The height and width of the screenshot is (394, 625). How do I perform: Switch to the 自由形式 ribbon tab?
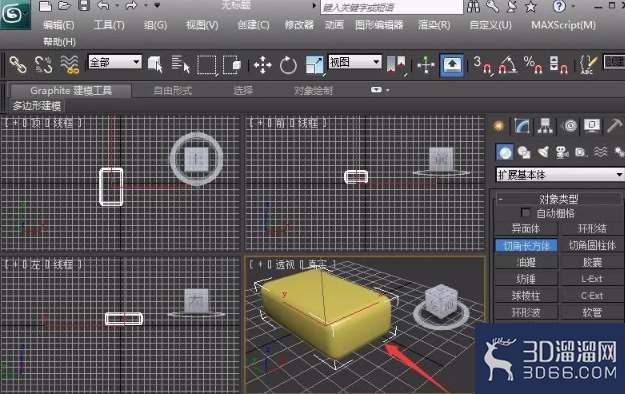tap(173, 91)
